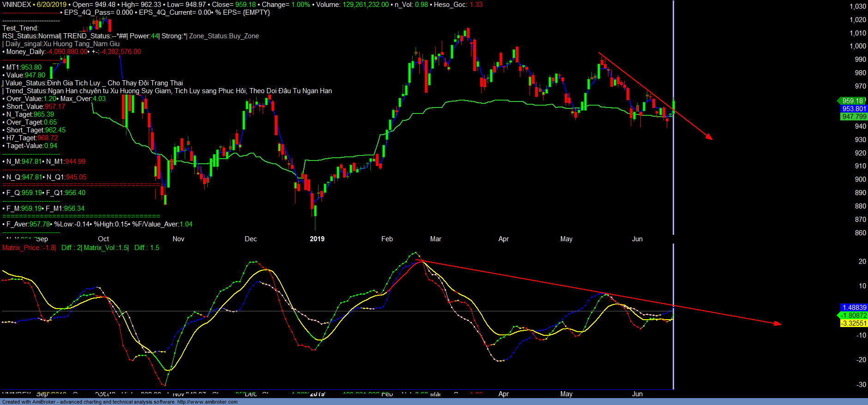This screenshot has width=868, height=405.
Task: Click Jun on the lower indicator time axis
Action: [637, 394]
